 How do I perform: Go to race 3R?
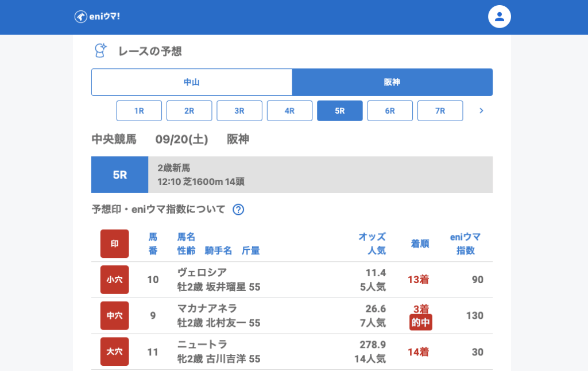coord(239,111)
